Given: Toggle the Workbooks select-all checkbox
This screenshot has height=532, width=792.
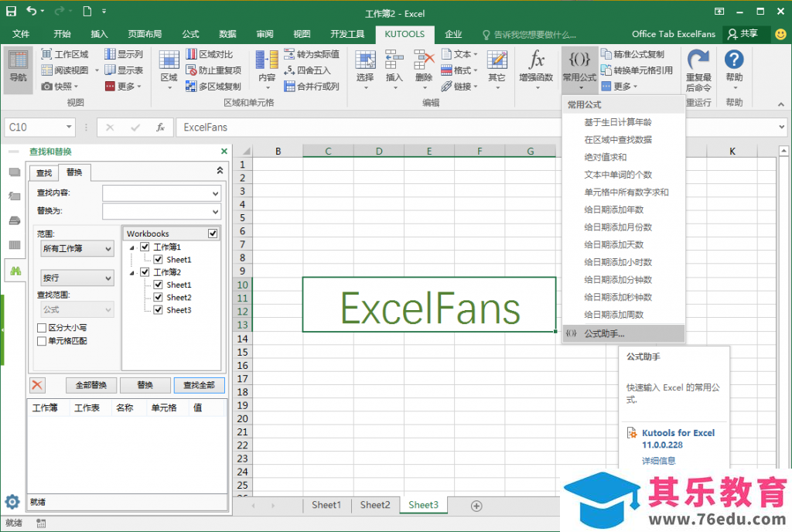Looking at the screenshot, I should pyautogui.click(x=213, y=234).
